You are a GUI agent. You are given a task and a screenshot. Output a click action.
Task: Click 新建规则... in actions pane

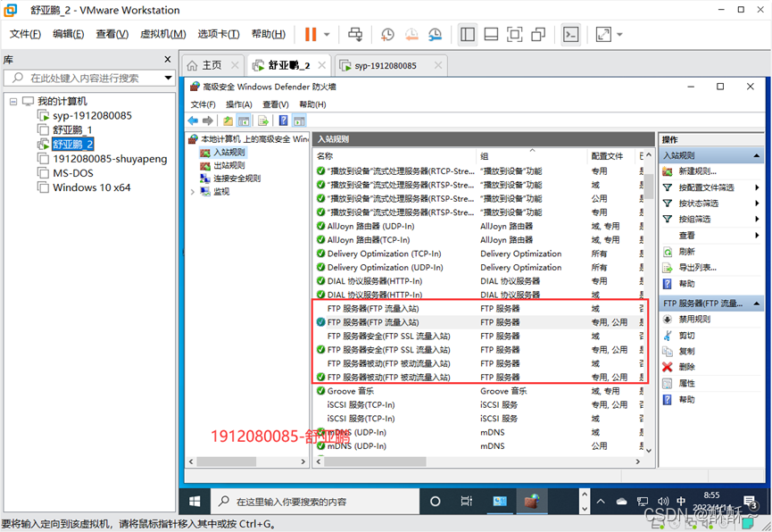697,171
